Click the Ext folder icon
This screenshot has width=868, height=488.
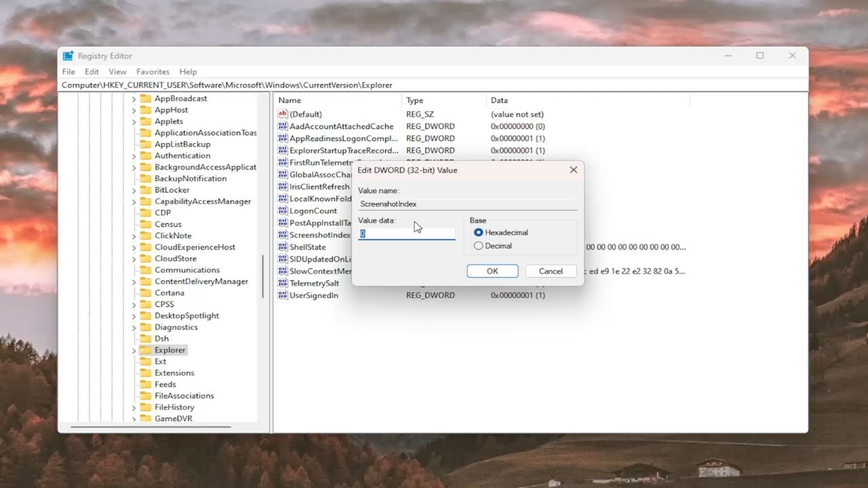point(145,361)
